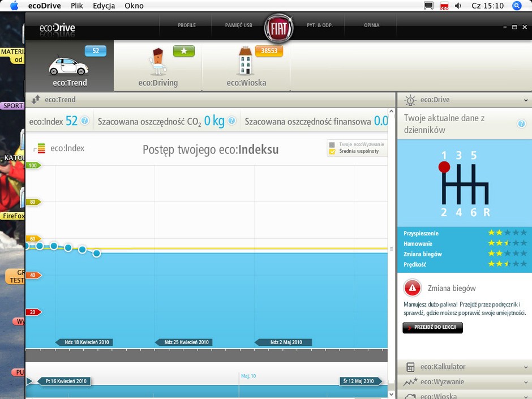Open the Edycja menu
This screenshot has width=532, height=399.
coord(104,6)
